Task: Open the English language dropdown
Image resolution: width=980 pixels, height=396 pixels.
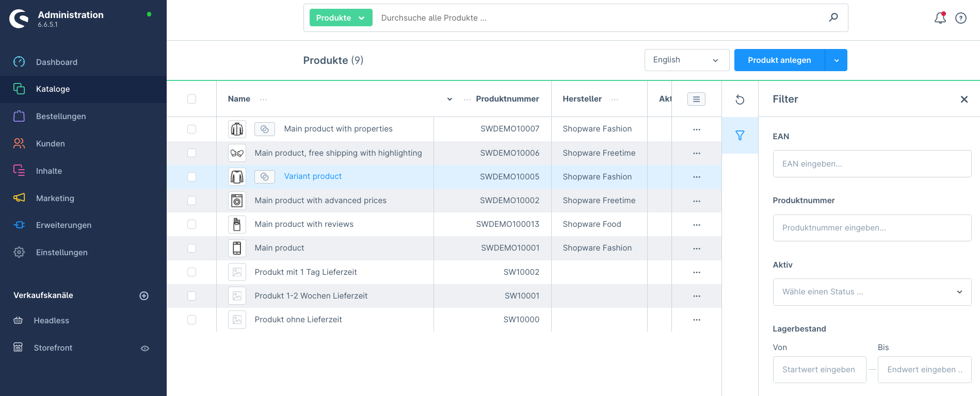Action: [x=686, y=60]
